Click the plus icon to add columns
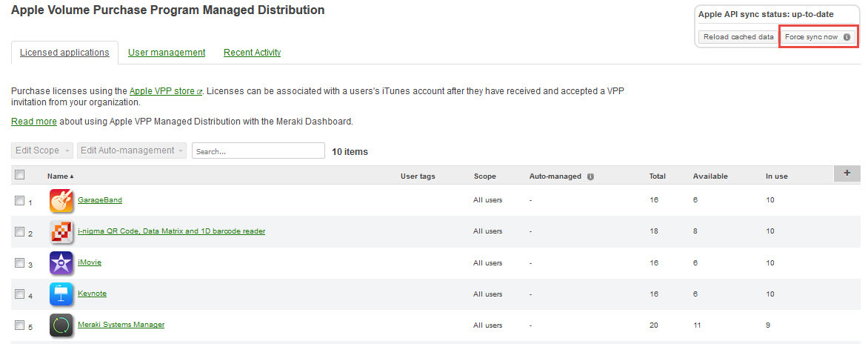This screenshot has width=868, height=344. 847,173
